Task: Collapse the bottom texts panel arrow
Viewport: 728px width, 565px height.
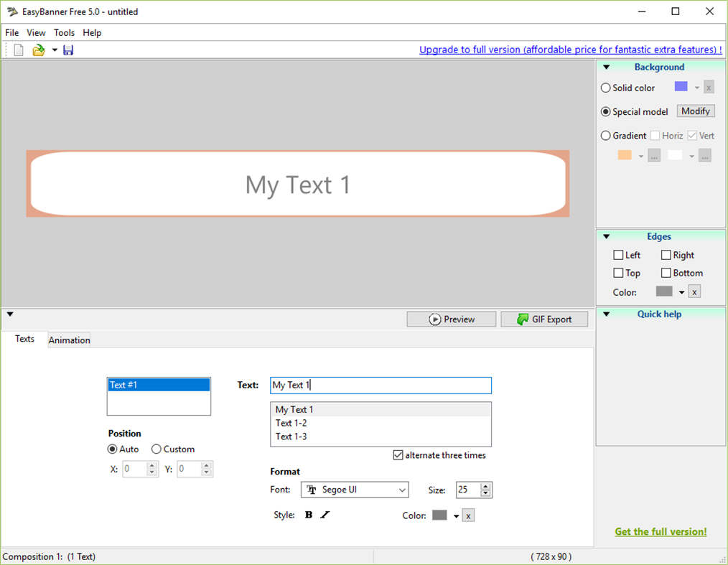Action: [10, 314]
